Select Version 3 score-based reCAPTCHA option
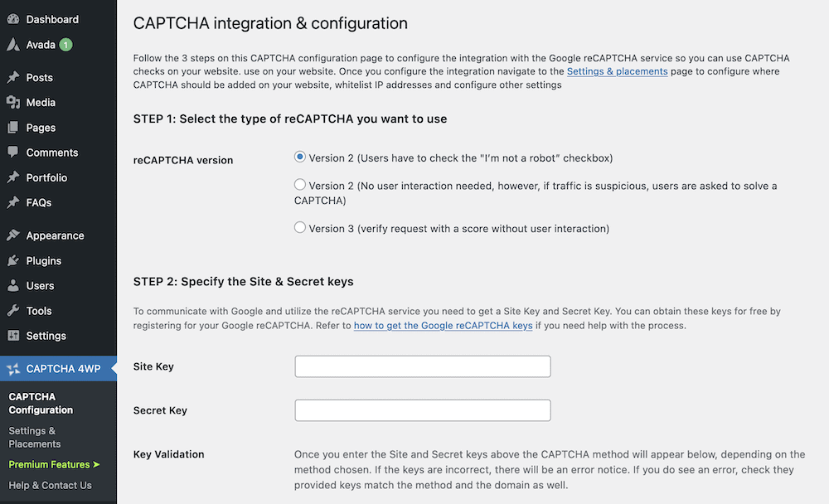829x504 pixels. click(300, 227)
